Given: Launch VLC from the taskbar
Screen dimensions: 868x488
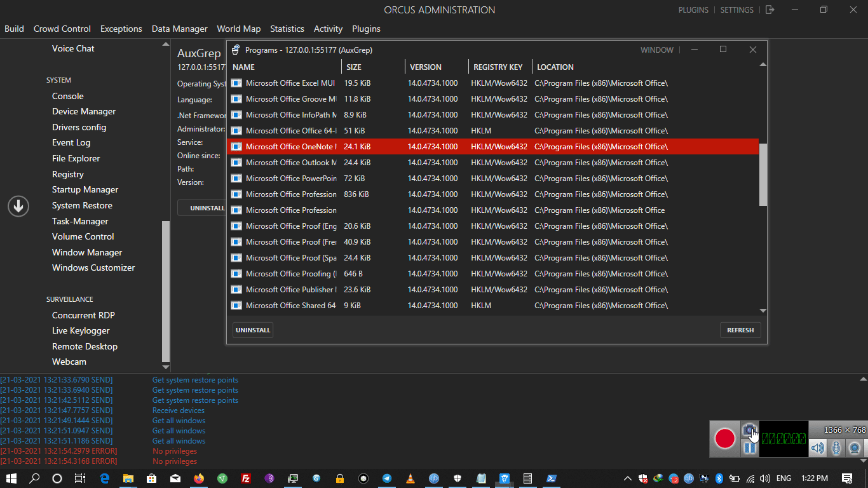Looking at the screenshot, I should coord(410,478).
